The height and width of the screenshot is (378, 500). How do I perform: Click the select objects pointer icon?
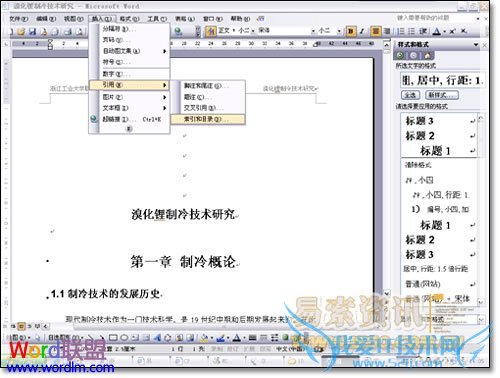pos(38,338)
